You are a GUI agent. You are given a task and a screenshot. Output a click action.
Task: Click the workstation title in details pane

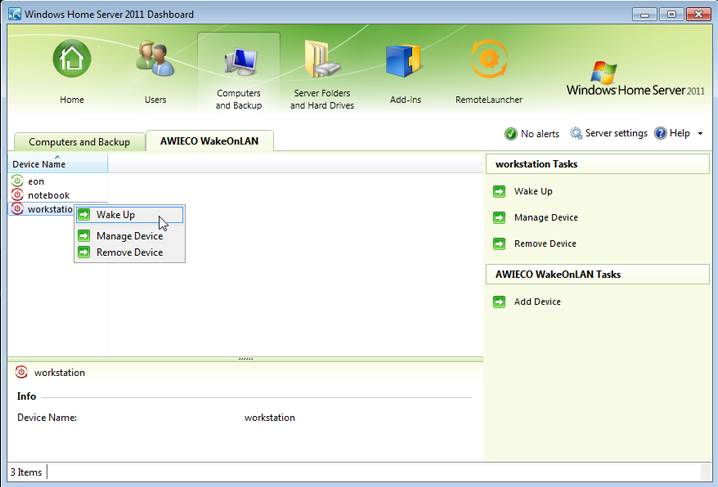[x=60, y=373]
